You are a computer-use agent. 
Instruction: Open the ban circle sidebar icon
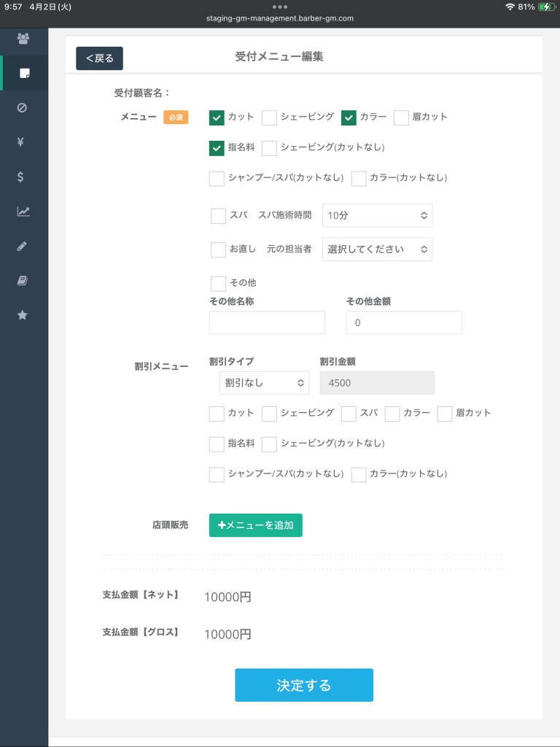coord(23,108)
